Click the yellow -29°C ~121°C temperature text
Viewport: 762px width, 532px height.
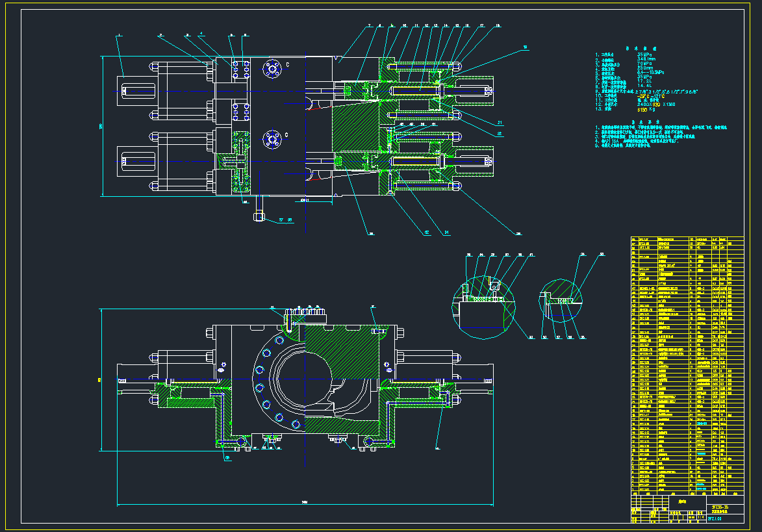(x=651, y=96)
